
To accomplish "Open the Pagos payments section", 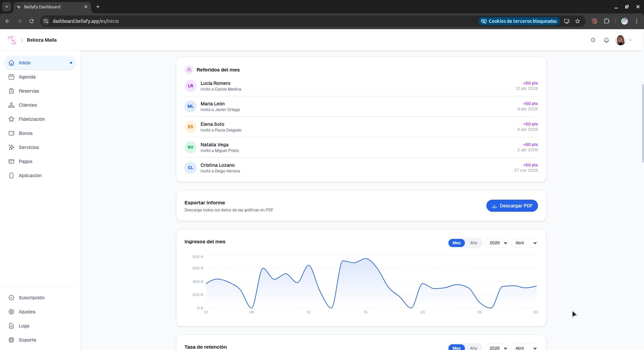I will point(25,161).
